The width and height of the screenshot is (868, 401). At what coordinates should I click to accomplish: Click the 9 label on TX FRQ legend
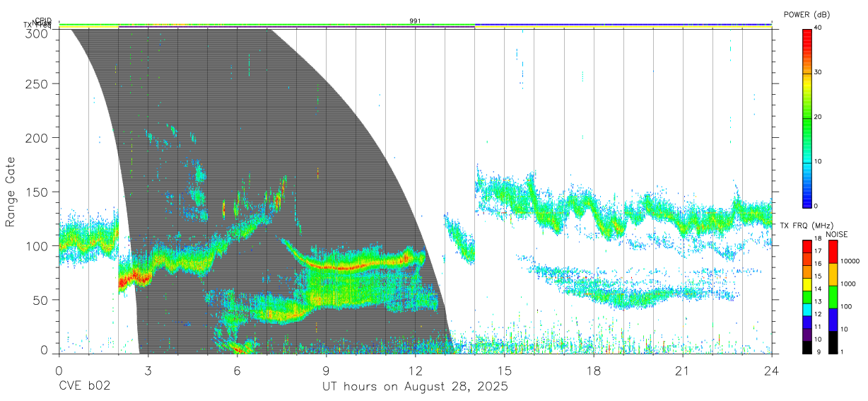[x=819, y=351]
